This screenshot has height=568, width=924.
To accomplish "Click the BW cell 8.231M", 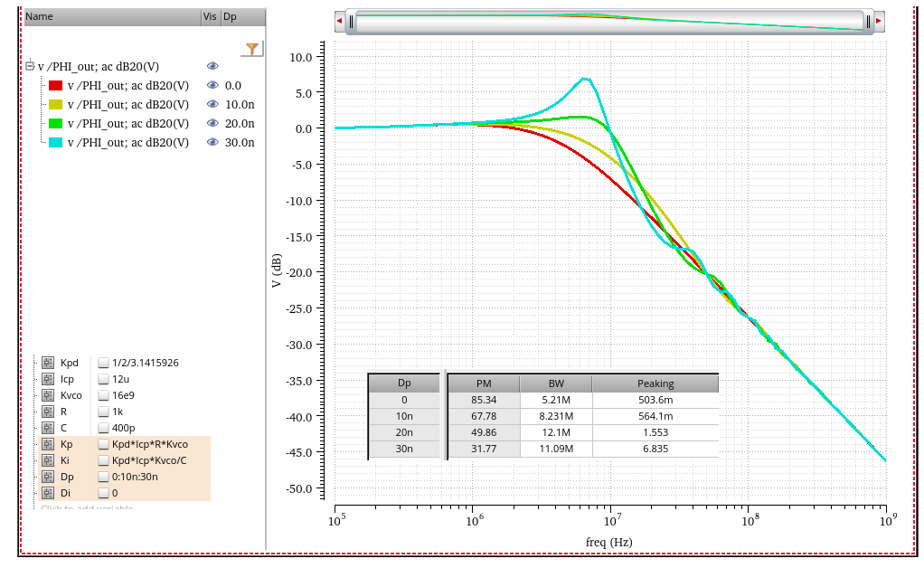I will point(556,416).
